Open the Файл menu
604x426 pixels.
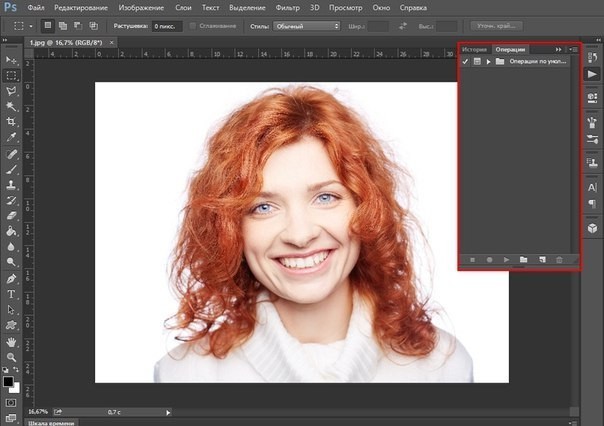[x=36, y=7]
